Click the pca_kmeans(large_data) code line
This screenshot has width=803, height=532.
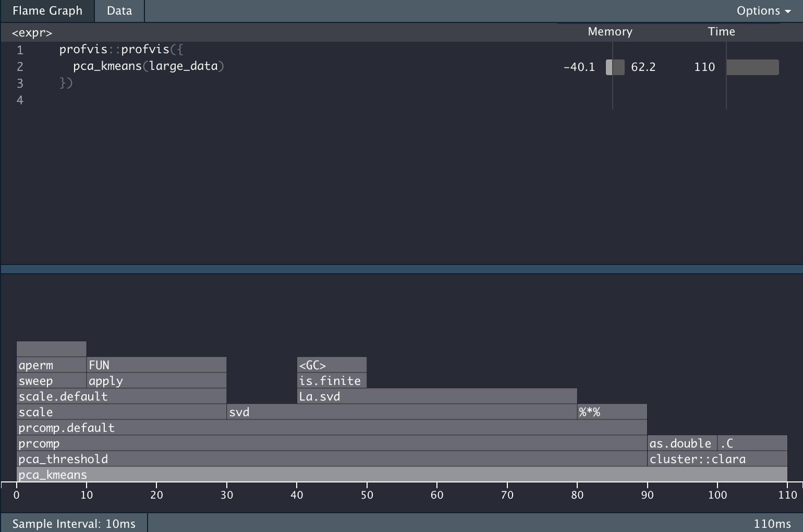(148, 66)
